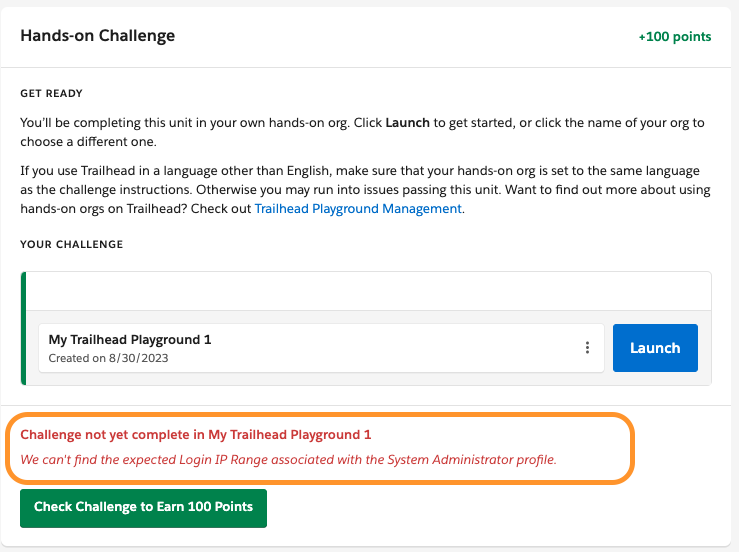
Task: Select the My Trailhead Playground 1 org name
Action: (130, 339)
